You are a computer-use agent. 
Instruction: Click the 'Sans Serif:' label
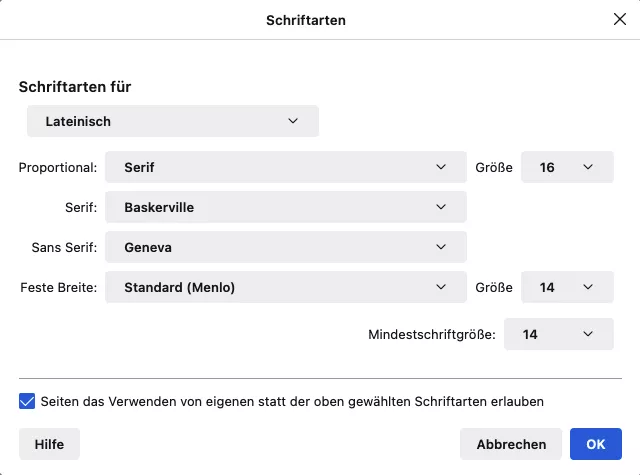coord(63,247)
